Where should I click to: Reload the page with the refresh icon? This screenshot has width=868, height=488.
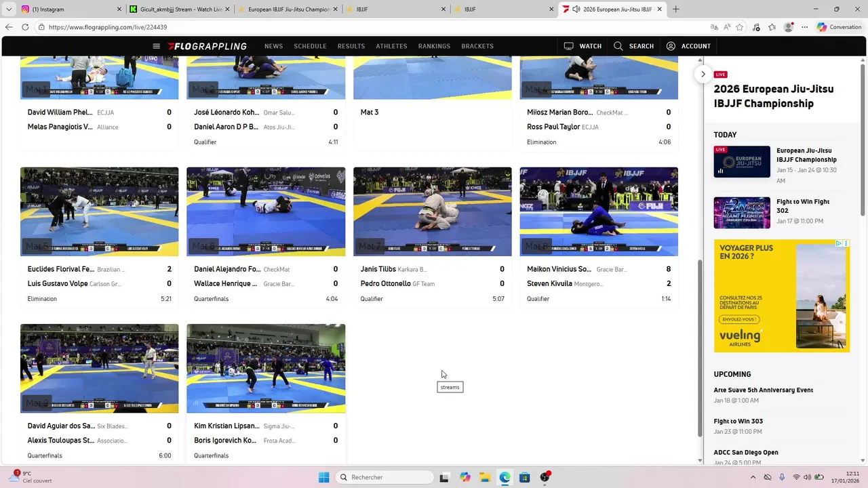coord(25,27)
